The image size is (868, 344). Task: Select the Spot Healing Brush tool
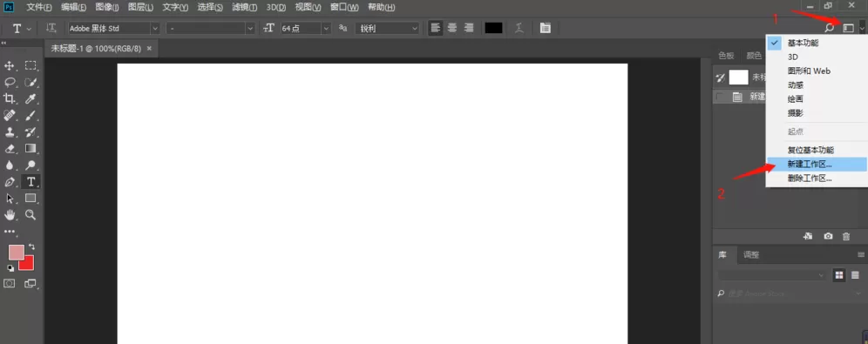(x=10, y=116)
